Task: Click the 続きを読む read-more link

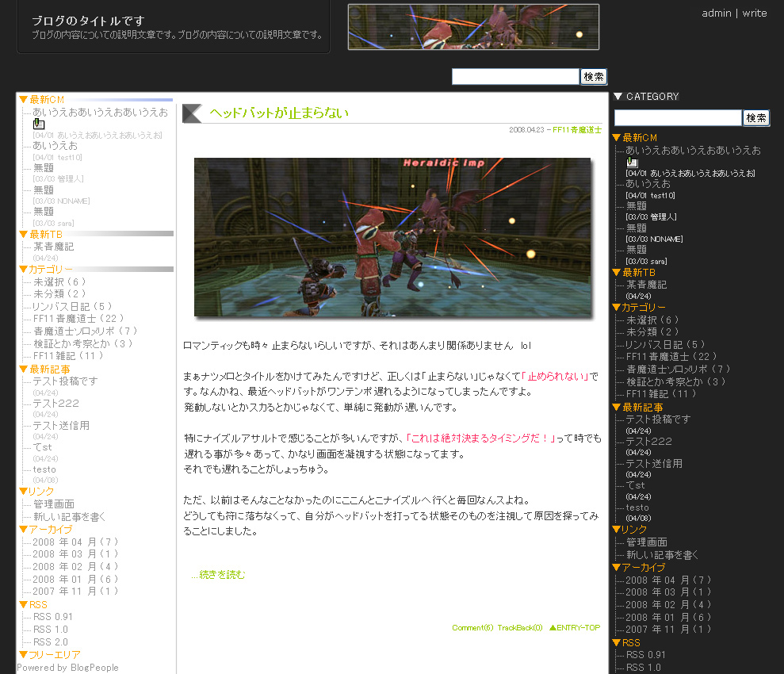Action: (218, 575)
